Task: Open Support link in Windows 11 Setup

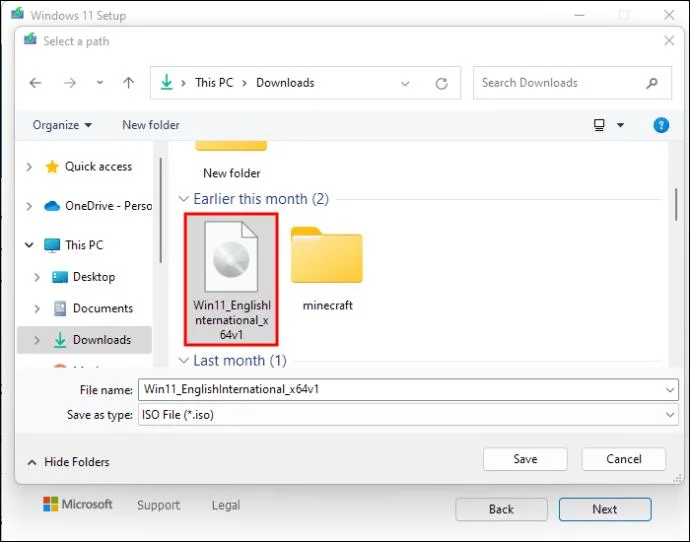Action: coord(158,505)
